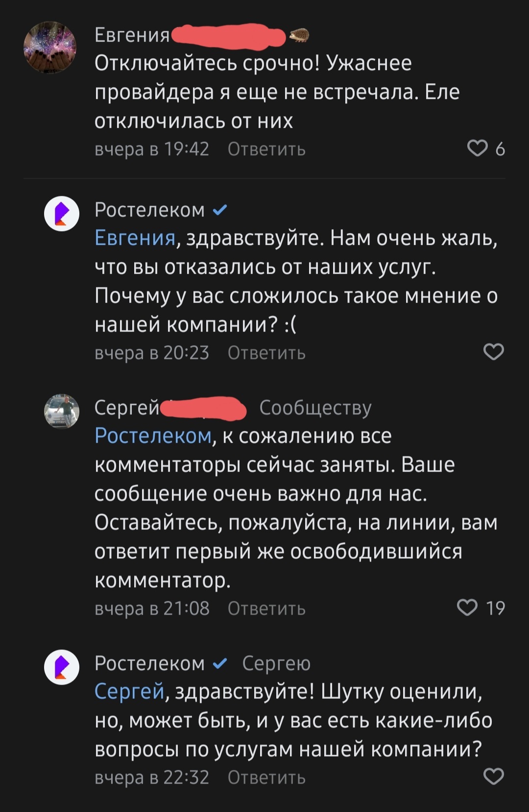This screenshot has width=529, height=812.
Task: Reply to Сергей's comment from 21:08
Action: click(x=266, y=609)
